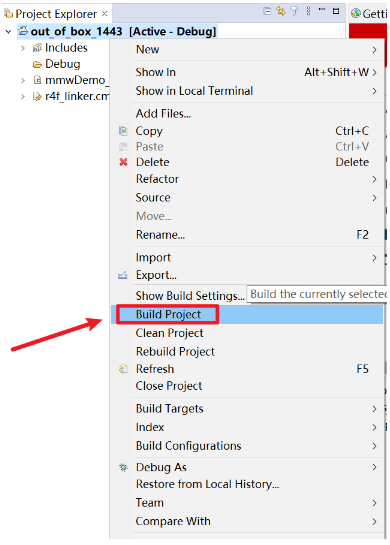
Task: Expand the mmwDemo file arrow
Action: pos(23,80)
